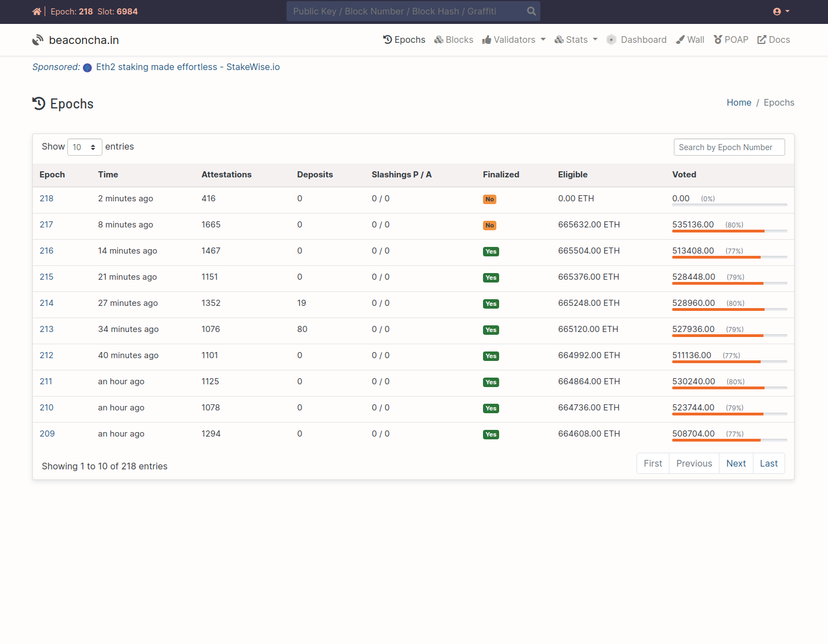Click the home icon in top bar
Viewport: 828px width, 644px height.
37,12
